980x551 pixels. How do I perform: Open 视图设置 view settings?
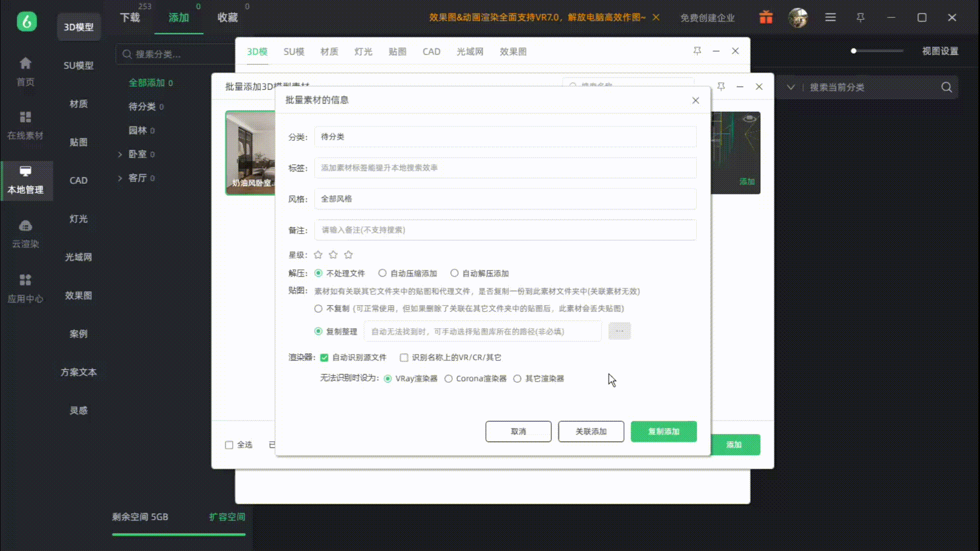(940, 51)
